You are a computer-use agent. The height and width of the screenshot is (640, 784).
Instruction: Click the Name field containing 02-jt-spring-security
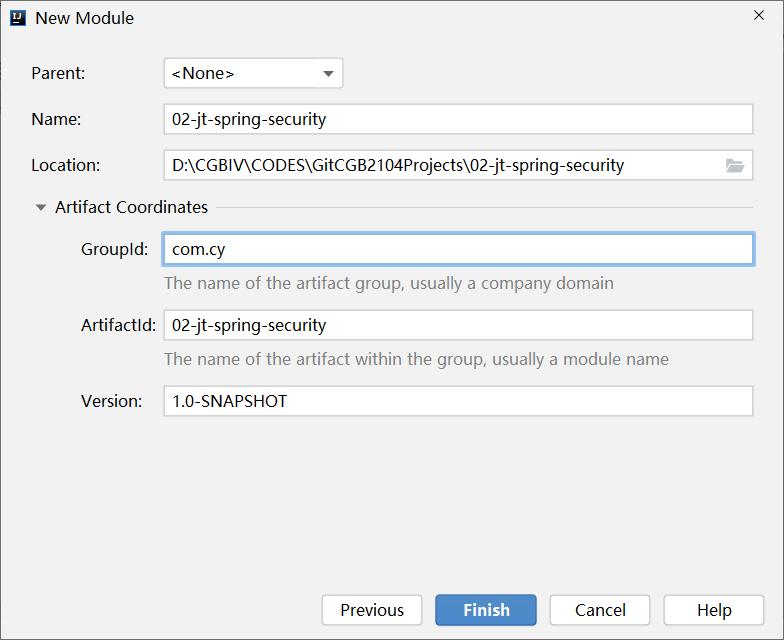click(x=458, y=119)
